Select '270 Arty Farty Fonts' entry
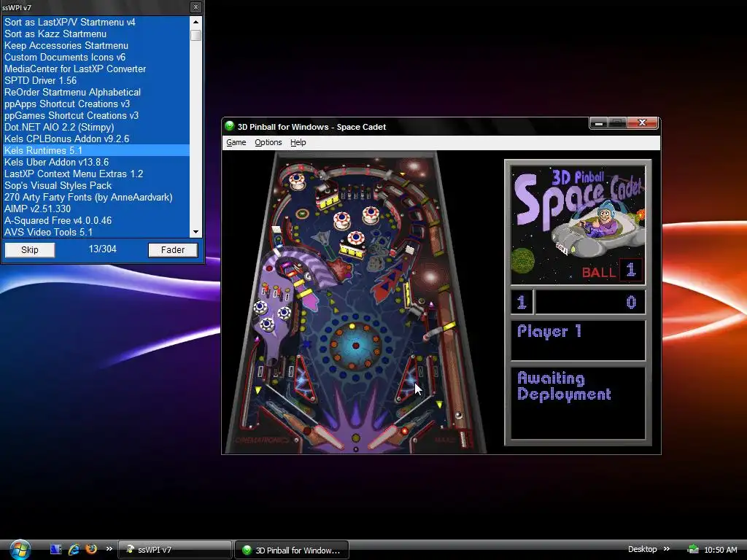The image size is (747, 560). [96, 197]
